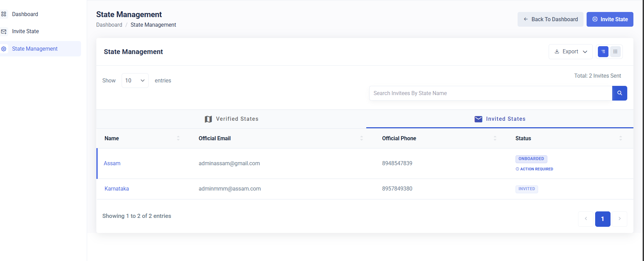Click email adminassam@gmail.com
The width and height of the screenshot is (644, 261).
click(x=229, y=164)
